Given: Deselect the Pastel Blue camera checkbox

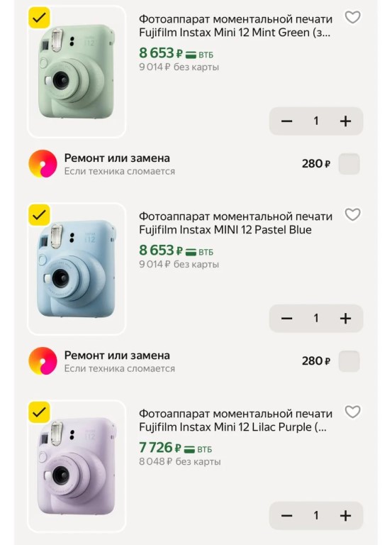Looking at the screenshot, I should click(x=39, y=215).
